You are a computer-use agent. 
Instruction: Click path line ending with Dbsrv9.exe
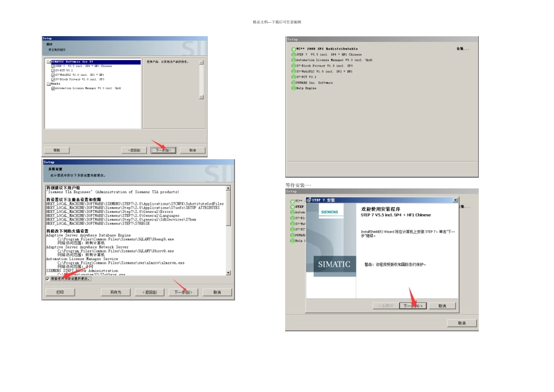coord(115,251)
